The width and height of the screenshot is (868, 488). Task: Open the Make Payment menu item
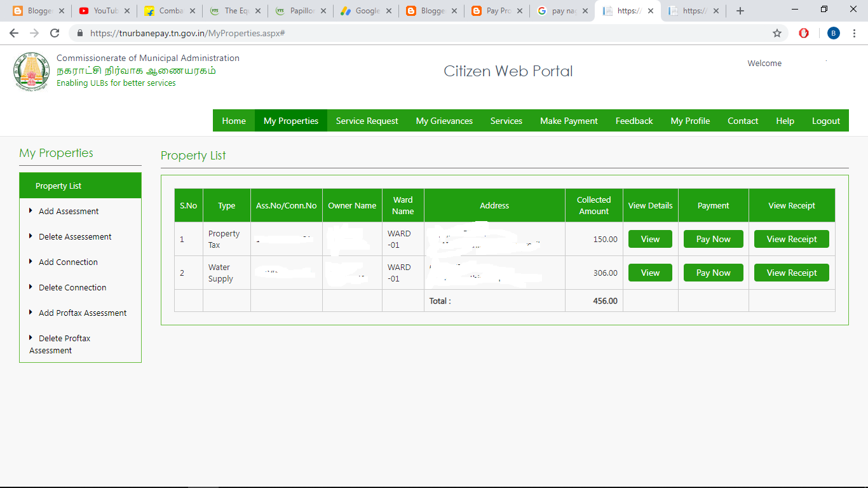pyautogui.click(x=569, y=120)
